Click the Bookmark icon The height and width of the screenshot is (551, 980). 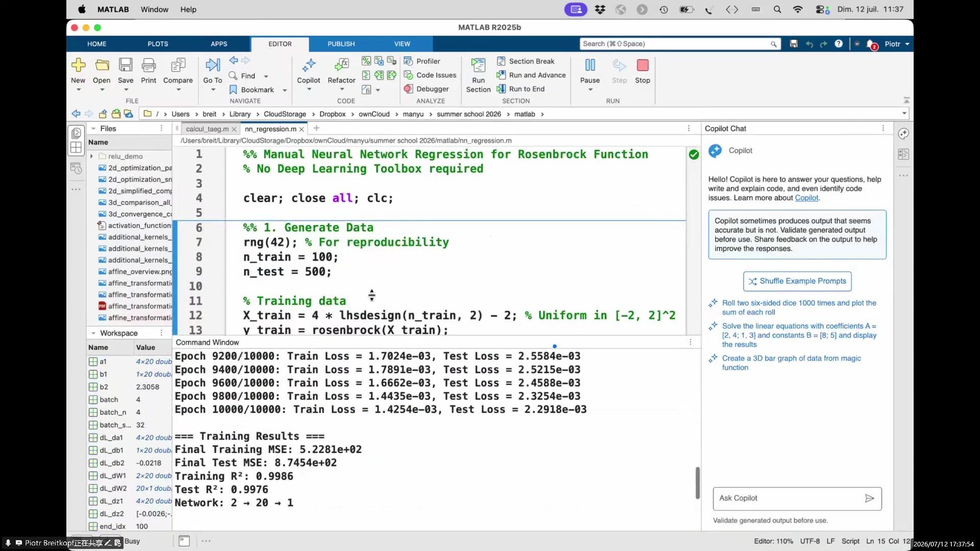(233, 90)
